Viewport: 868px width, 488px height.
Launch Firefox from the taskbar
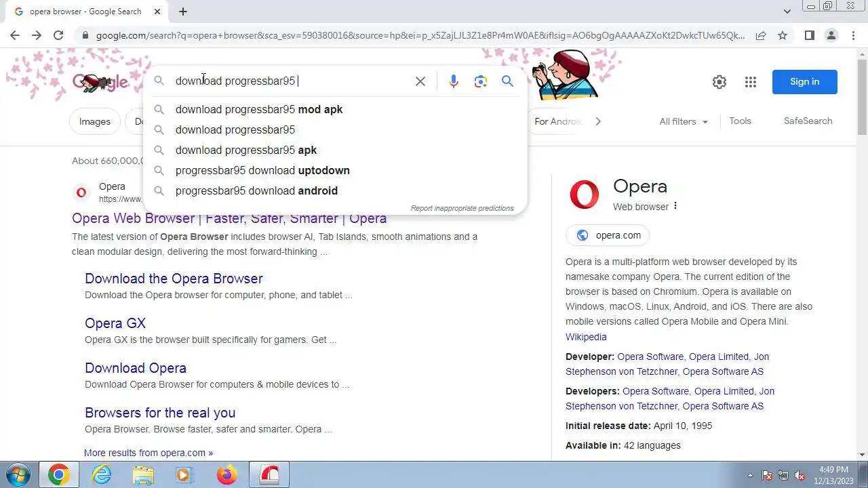(226, 474)
